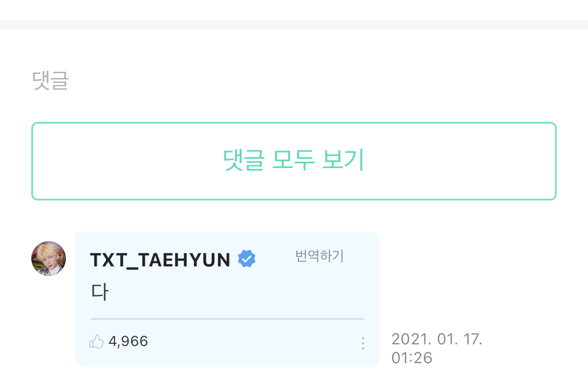Select the comment text 다
This screenshot has width=588, height=381.
tap(100, 292)
